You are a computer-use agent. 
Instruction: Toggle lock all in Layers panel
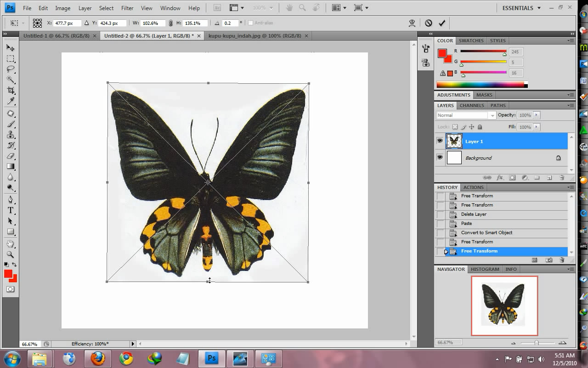click(480, 127)
